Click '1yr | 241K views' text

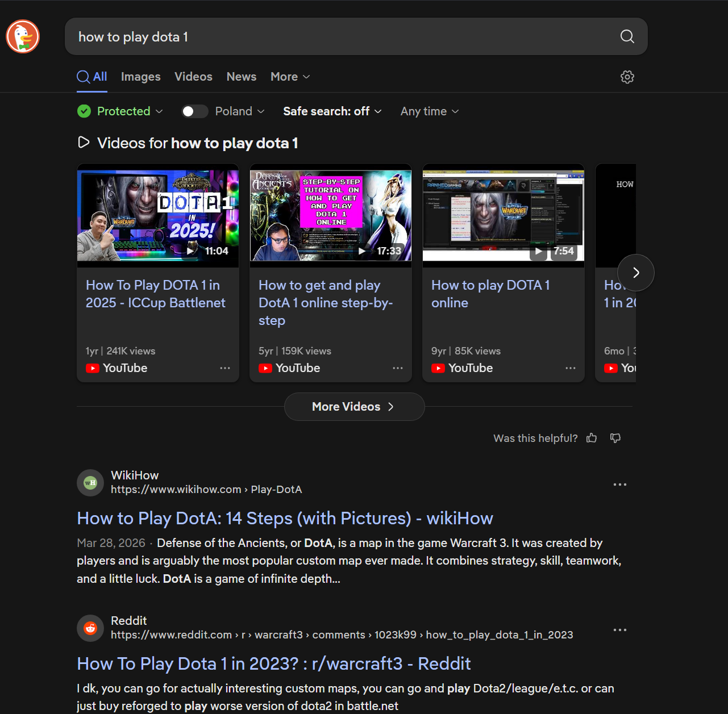click(120, 351)
